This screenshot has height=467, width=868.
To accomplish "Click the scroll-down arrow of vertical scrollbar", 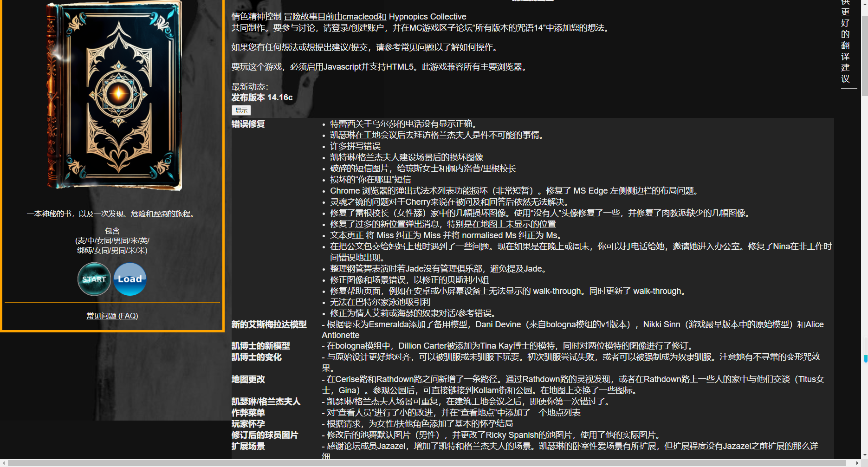I will pos(864,456).
